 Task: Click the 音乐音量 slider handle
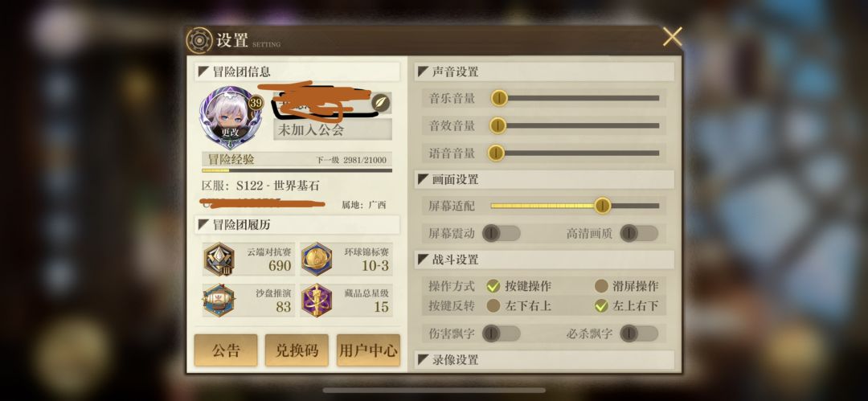coord(499,98)
